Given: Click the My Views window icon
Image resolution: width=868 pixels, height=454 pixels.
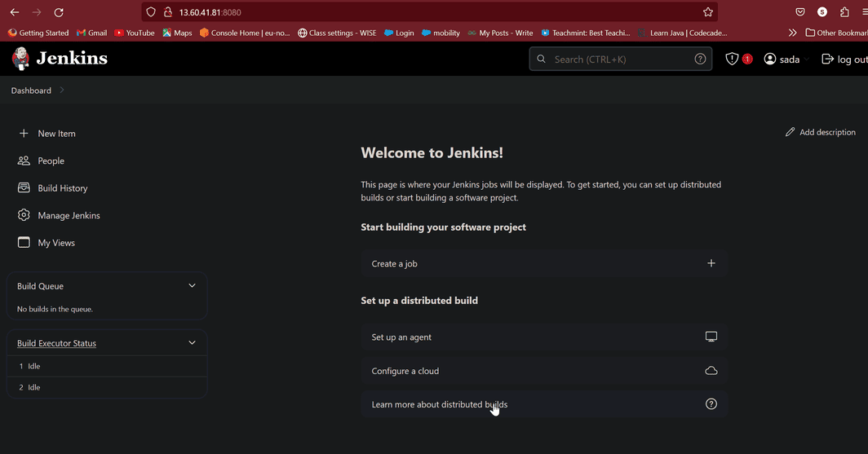Looking at the screenshot, I should (x=24, y=242).
